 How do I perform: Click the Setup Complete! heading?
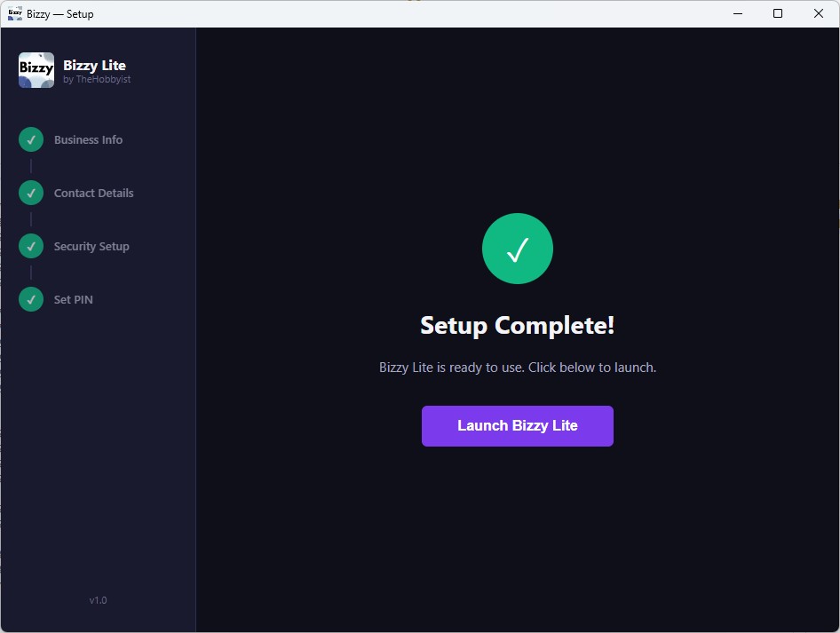(x=517, y=326)
